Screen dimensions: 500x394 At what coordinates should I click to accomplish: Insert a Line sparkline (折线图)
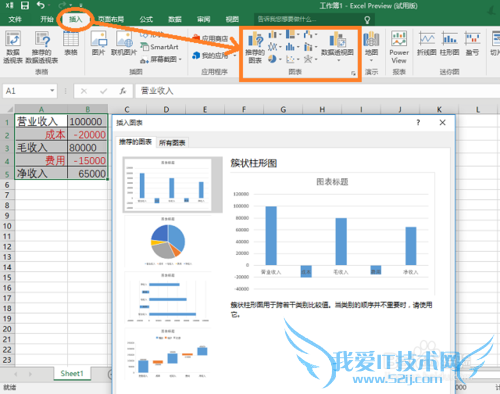(x=427, y=44)
